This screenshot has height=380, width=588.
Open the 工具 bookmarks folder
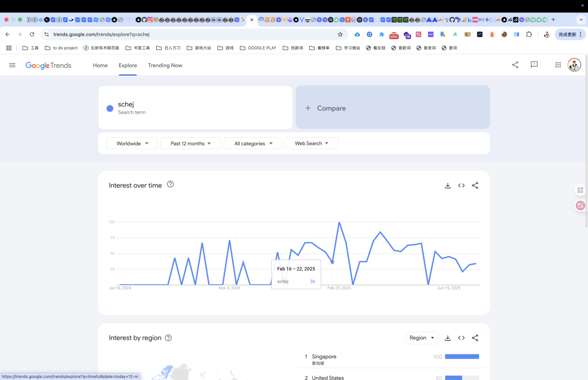pos(30,48)
